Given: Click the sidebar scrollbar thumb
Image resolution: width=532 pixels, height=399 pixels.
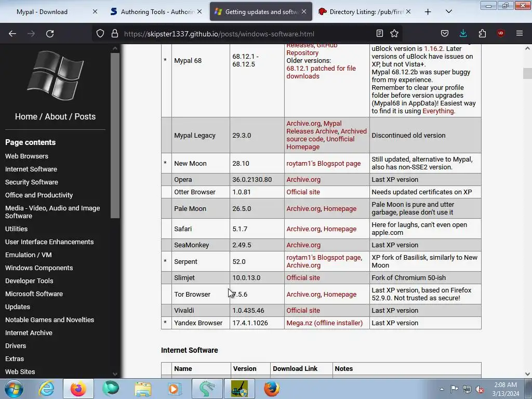Looking at the screenshot, I should (115, 135).
